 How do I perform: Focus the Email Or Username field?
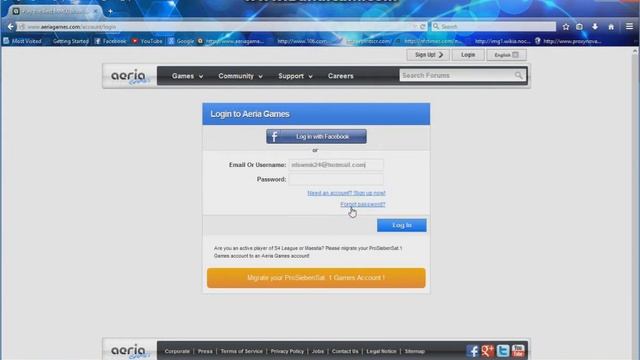pos(336,165)
